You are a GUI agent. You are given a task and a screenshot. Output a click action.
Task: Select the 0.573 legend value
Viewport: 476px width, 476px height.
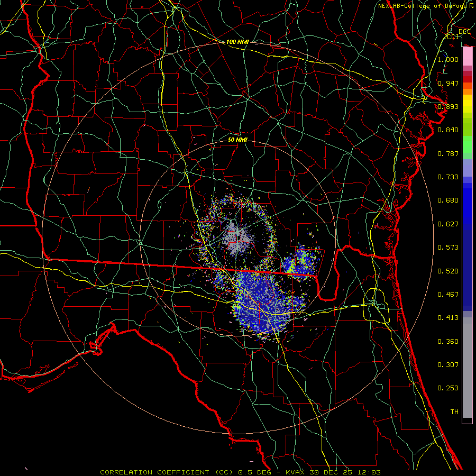pos(448,248)
